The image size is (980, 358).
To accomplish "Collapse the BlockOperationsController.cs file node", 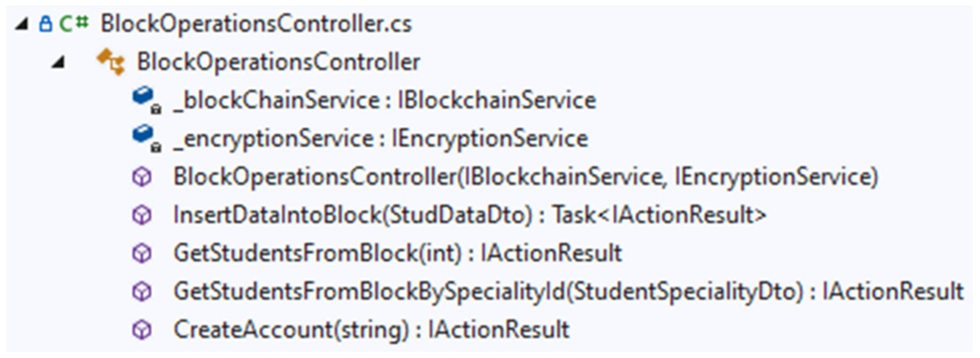I will click(x=22, y=24).
